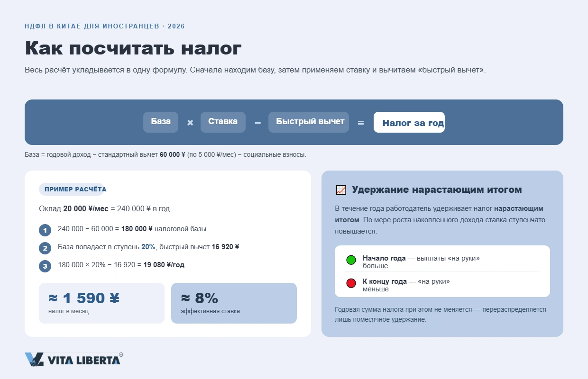Click the multiplication sign in the formula
588x379 pixels.
tap(190, 123)
